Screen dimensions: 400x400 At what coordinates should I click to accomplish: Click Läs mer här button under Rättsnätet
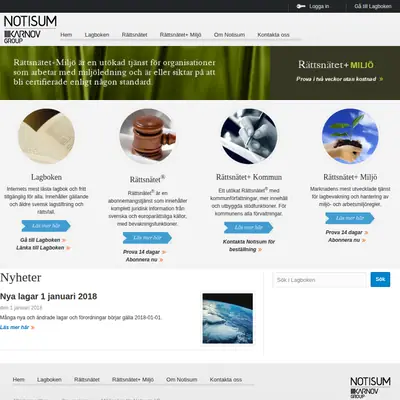[147, 238]
